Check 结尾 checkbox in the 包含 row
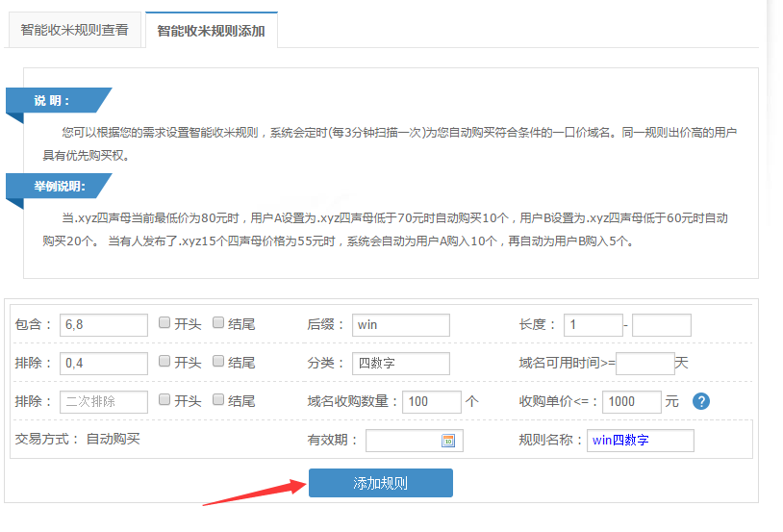This screenshot has width=783, height=532. pos(219,323)
